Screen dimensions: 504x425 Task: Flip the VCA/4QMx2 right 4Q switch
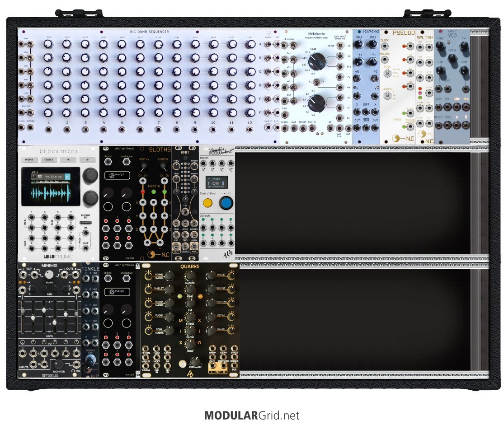pos(374,78)
